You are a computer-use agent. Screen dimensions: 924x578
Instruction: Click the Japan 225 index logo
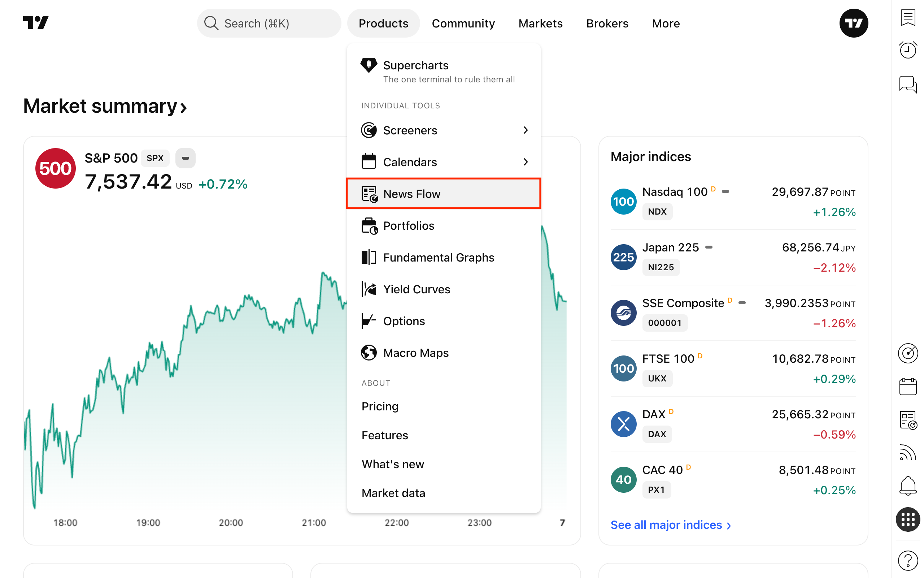click(623, 257)
